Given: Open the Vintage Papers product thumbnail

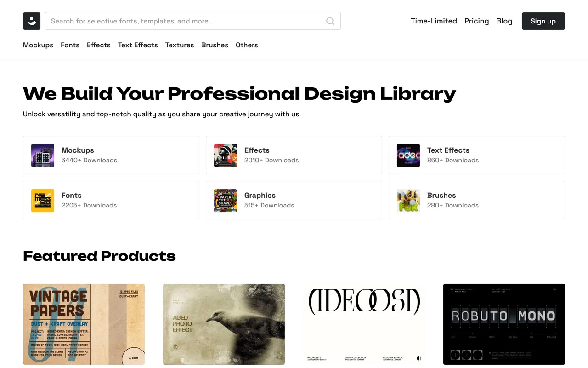Looking at the screenshot, I should (x=84, y=324).
